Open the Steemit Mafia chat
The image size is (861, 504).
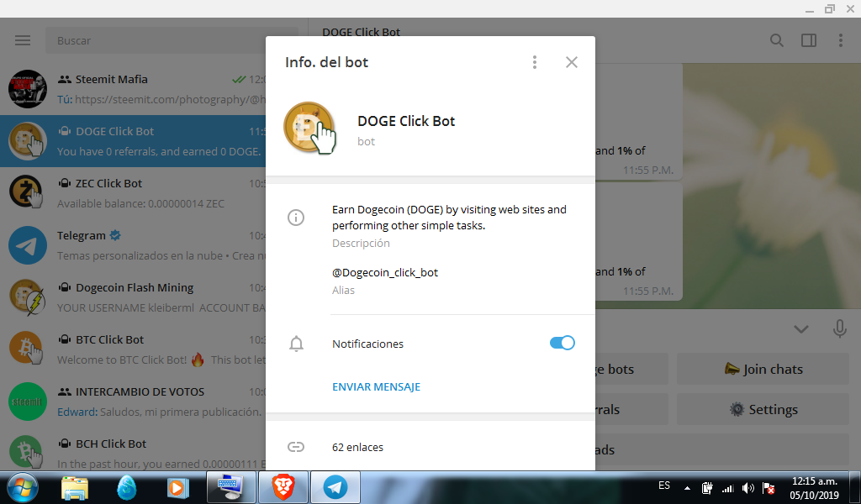[133, 89]
